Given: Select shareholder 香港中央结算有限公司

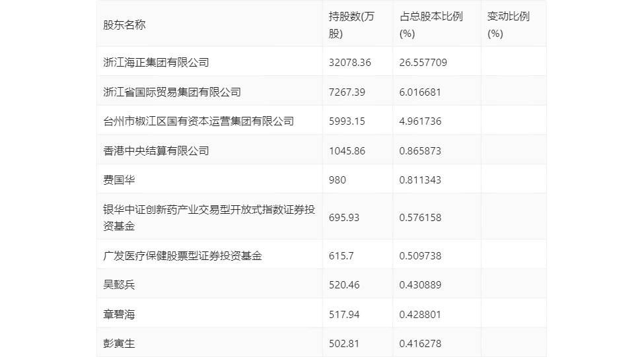Looking at the screenshot, I should pyautogui.click(x=156, y=150).
